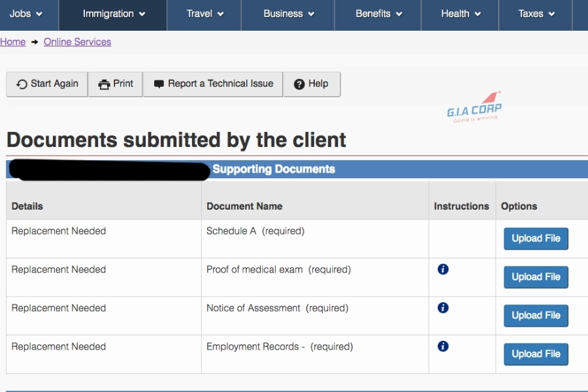This screenshot has height=392, width=588.
Task: Select the 'Schedule A (required)' document name
Action: point(255,231)
